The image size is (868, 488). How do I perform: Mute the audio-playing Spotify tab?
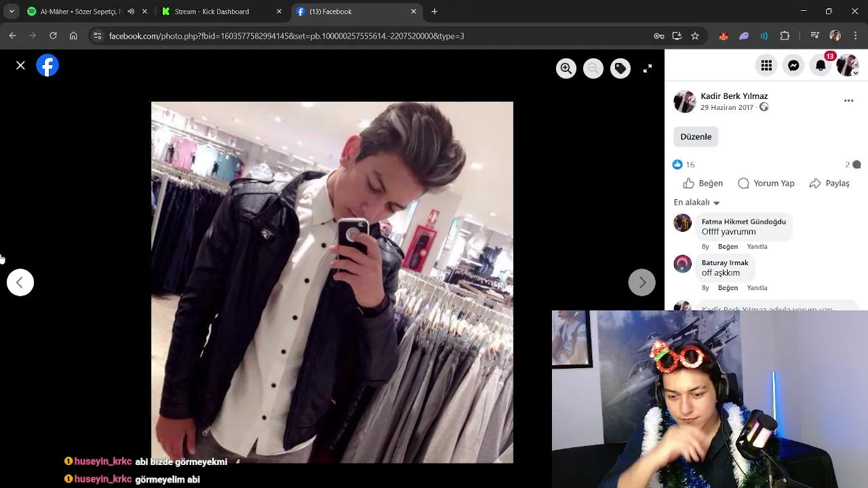tap(131, 12)
